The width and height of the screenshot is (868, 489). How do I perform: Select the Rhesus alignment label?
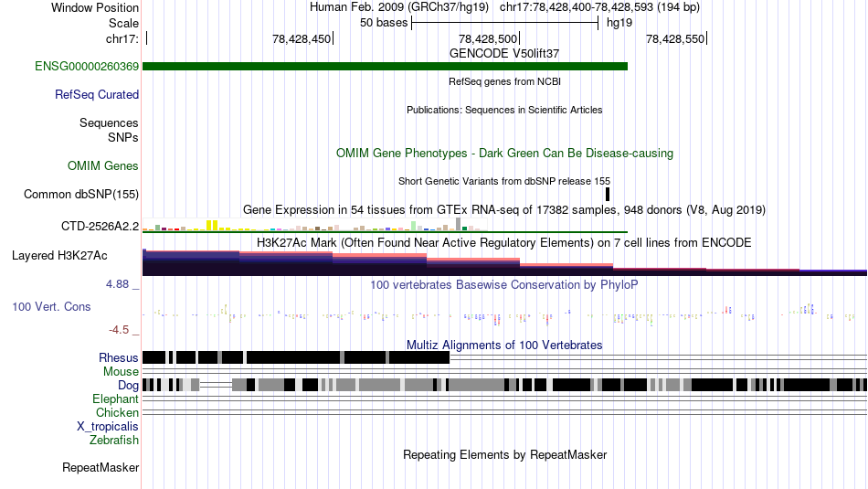tap(119, 357)
